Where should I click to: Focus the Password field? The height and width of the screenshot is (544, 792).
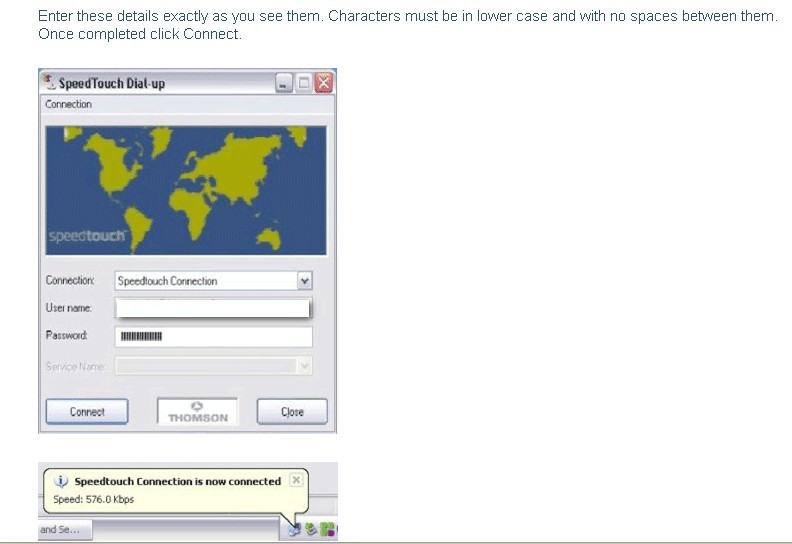click(x=213, y=336)
